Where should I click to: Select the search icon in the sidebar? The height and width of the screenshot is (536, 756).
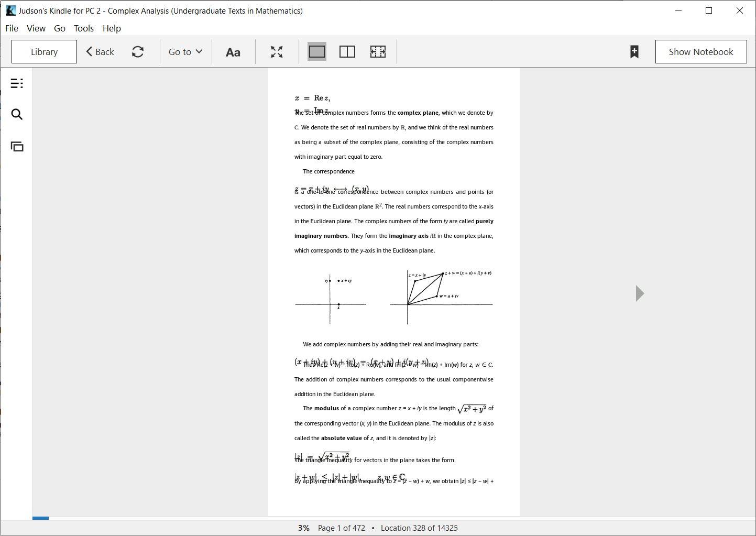17,114
